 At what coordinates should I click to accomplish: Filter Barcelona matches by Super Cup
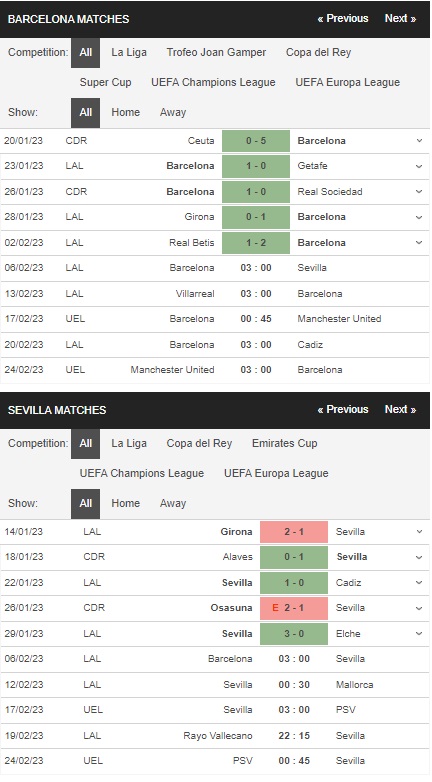pos(105,82)
